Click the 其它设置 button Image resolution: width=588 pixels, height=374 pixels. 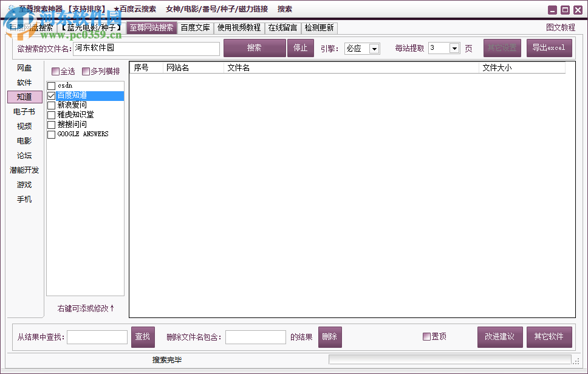tap(502, 48)
